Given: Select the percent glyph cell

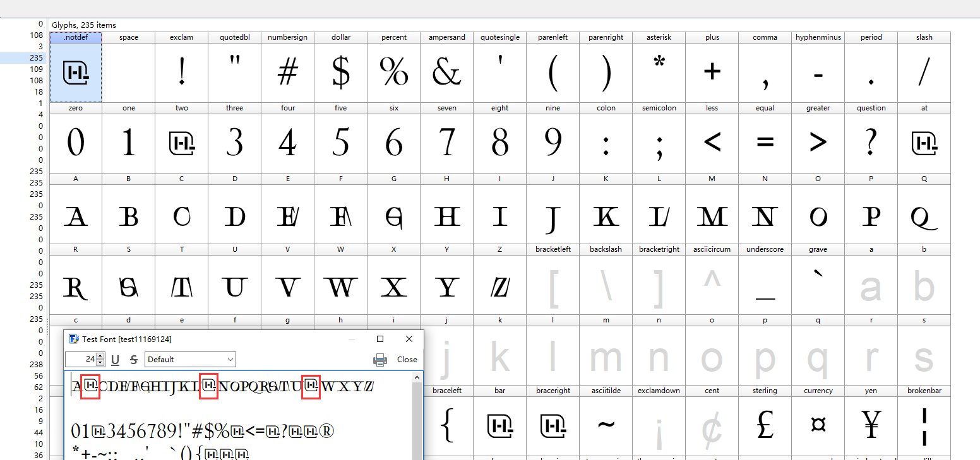Looking at the screenshot, I should point(394,68).
